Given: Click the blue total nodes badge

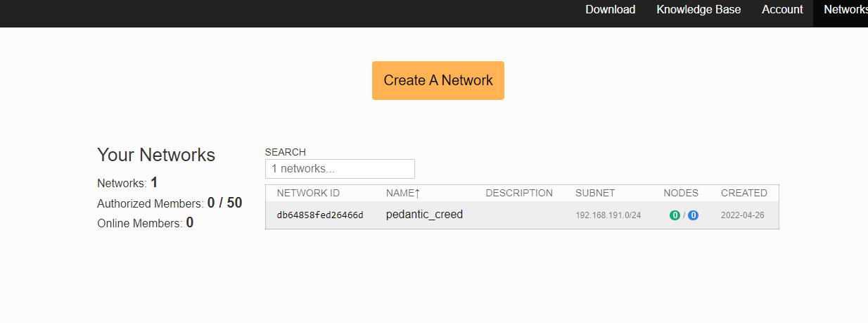Looking at the screenshot, I should (693, 215).
